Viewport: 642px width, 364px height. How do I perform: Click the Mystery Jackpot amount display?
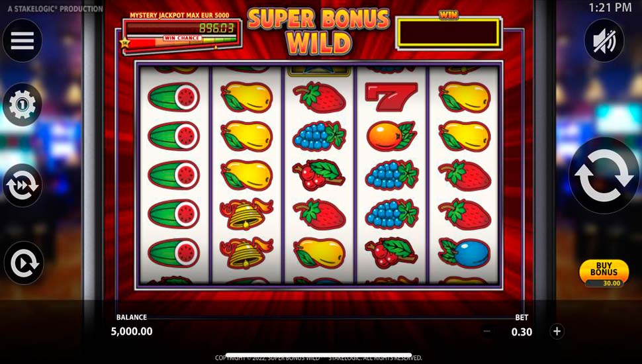[x=181, y=28]
